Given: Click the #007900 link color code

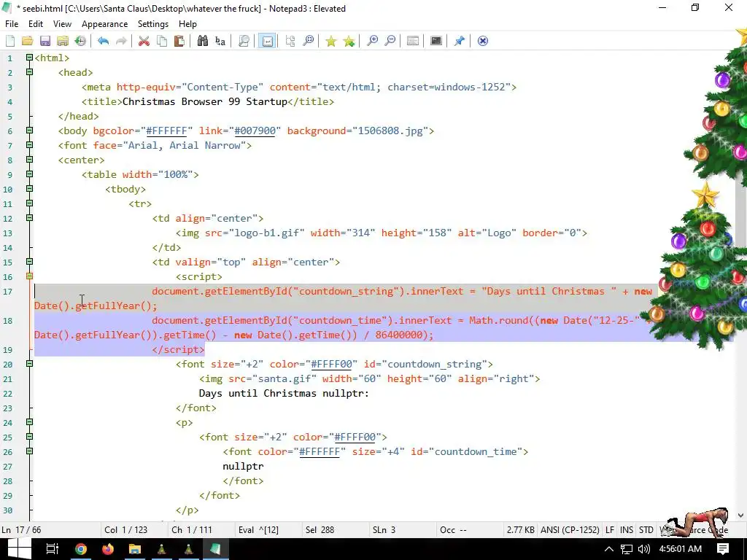Looking at the screenshot, I should point(255,131).
